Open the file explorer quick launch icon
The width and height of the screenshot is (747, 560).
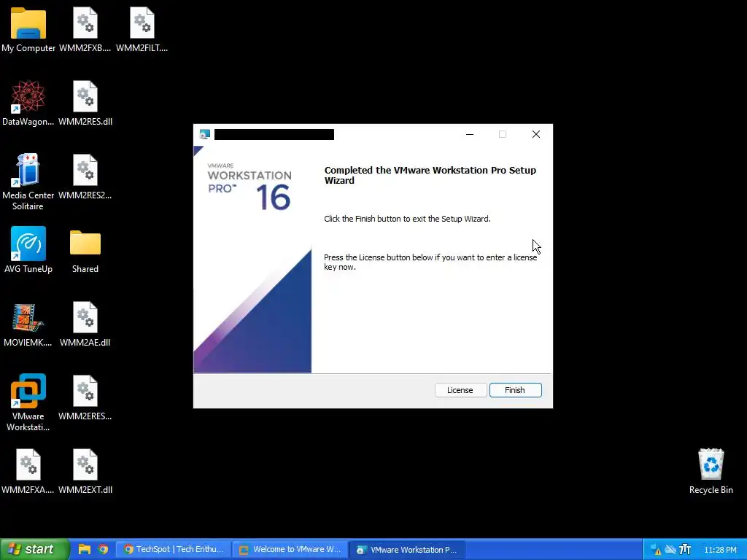pyautogui.click(x=85, y=549)
